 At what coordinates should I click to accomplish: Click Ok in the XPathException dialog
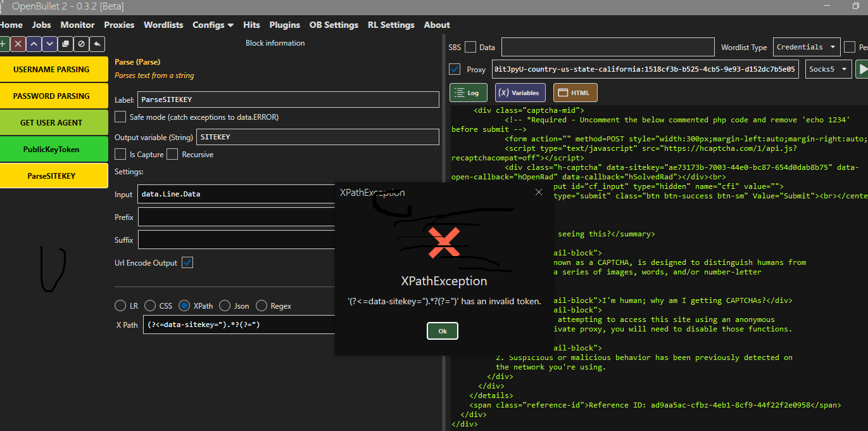click(443, 331)
